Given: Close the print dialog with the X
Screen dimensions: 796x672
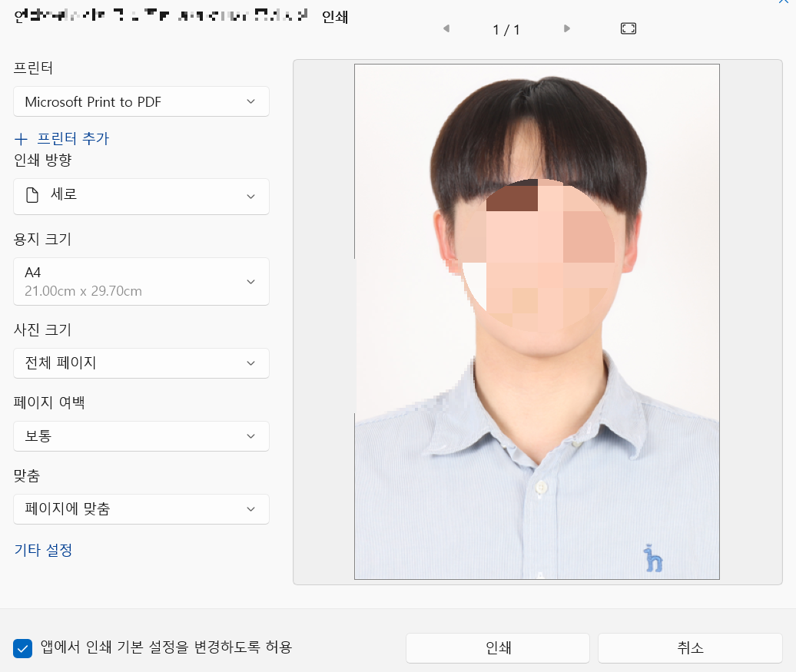Looking at the screenshot, I should point(784,2).
